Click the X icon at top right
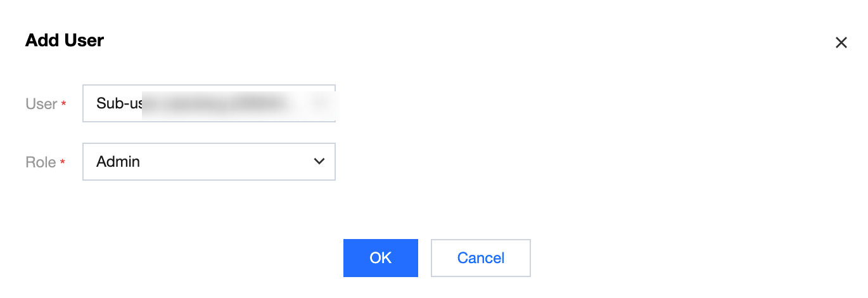This screenshot has height=298, width=868. tap(841, 42)
